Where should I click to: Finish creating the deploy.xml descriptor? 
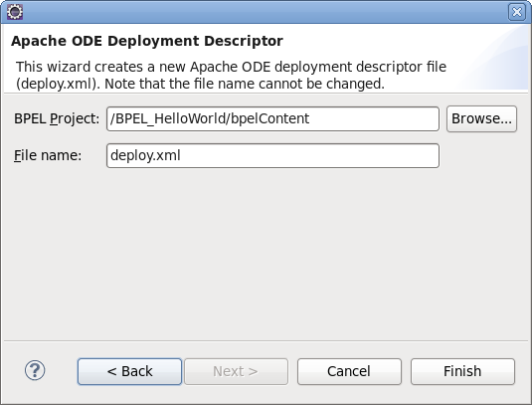(x=462, y=371)
